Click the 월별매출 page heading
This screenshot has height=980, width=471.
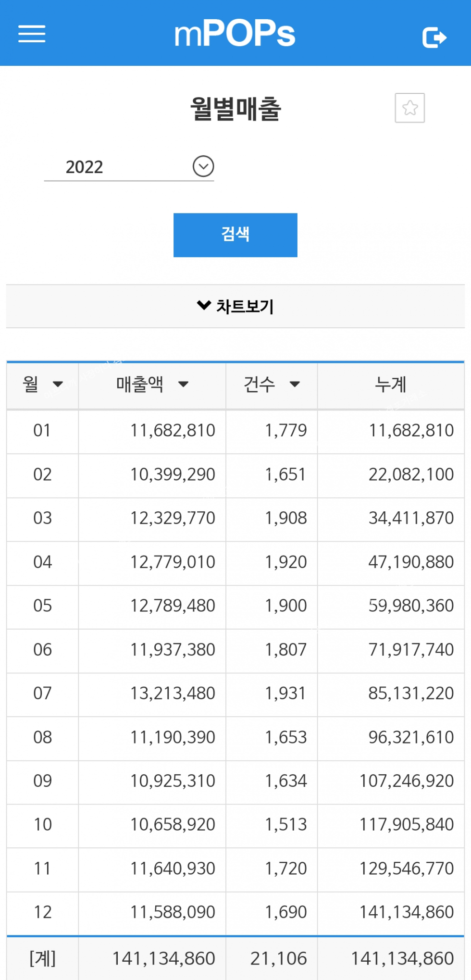click(235, 109)
